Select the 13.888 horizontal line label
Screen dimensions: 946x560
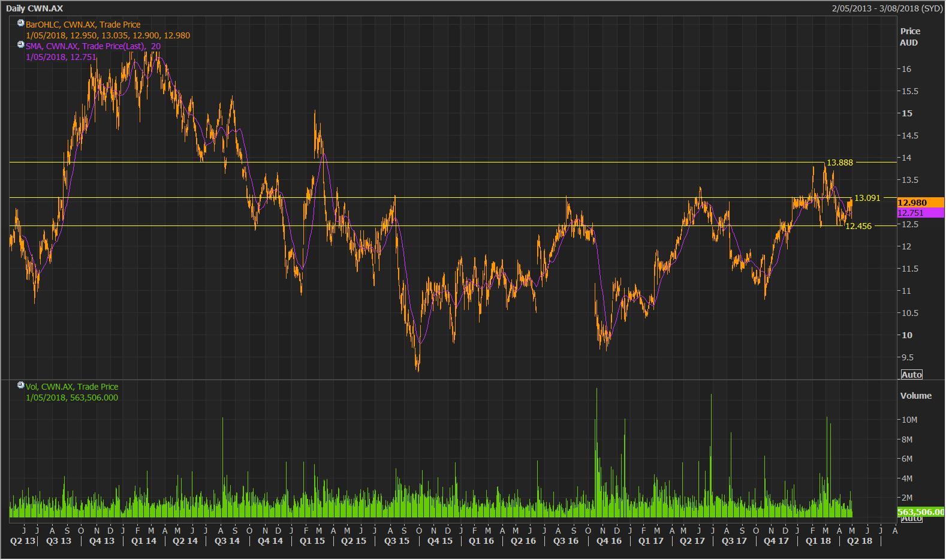[839, 162]
